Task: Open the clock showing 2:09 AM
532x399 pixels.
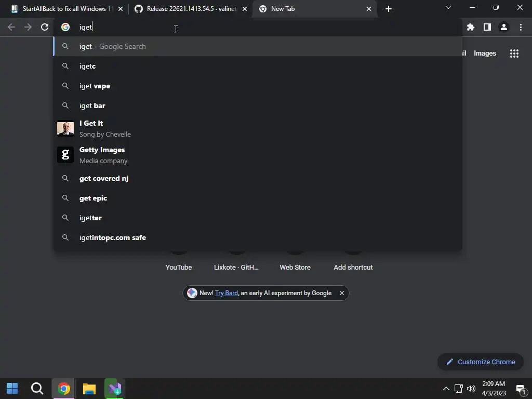Action: [494, 389]
